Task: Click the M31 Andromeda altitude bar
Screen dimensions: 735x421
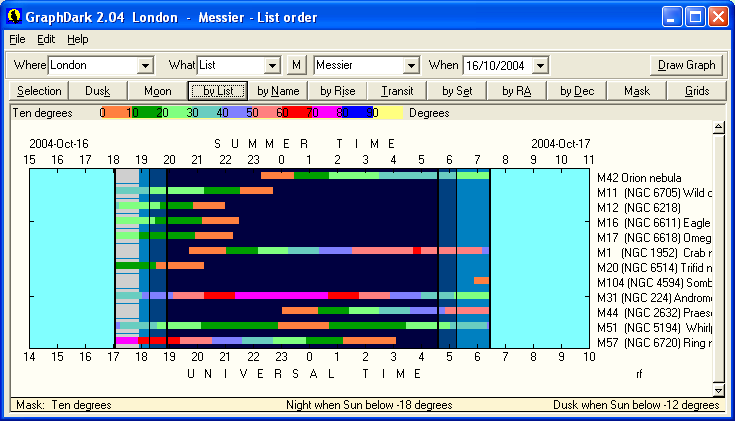Action: (x=300, y=295)
